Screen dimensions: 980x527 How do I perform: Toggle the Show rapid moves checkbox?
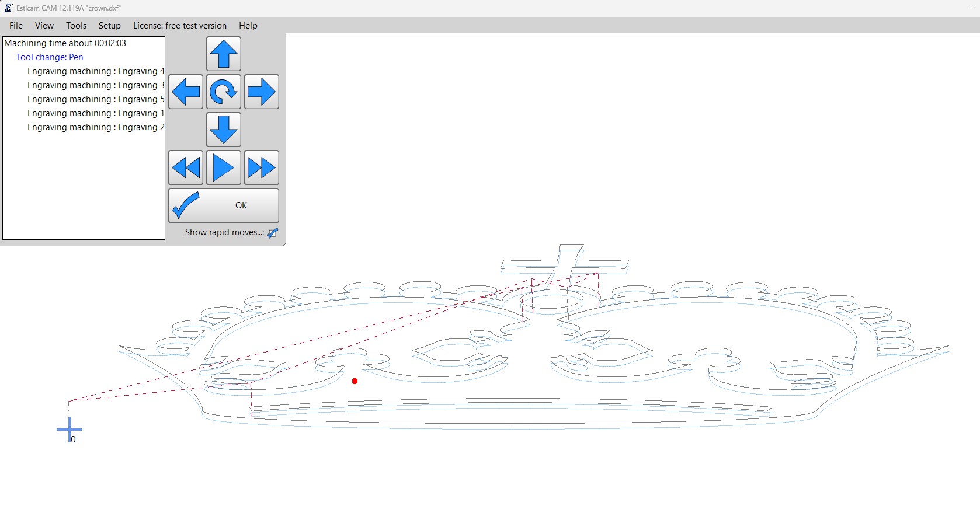(273, 233)
